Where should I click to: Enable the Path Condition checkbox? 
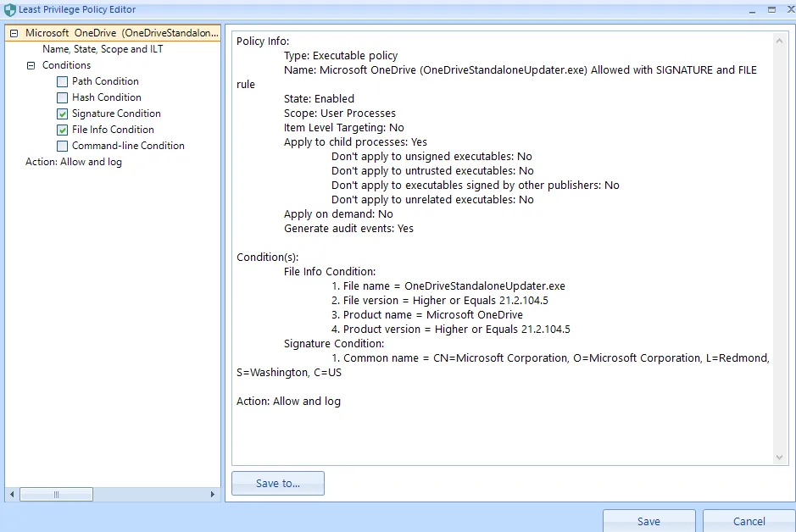(63, 82)
